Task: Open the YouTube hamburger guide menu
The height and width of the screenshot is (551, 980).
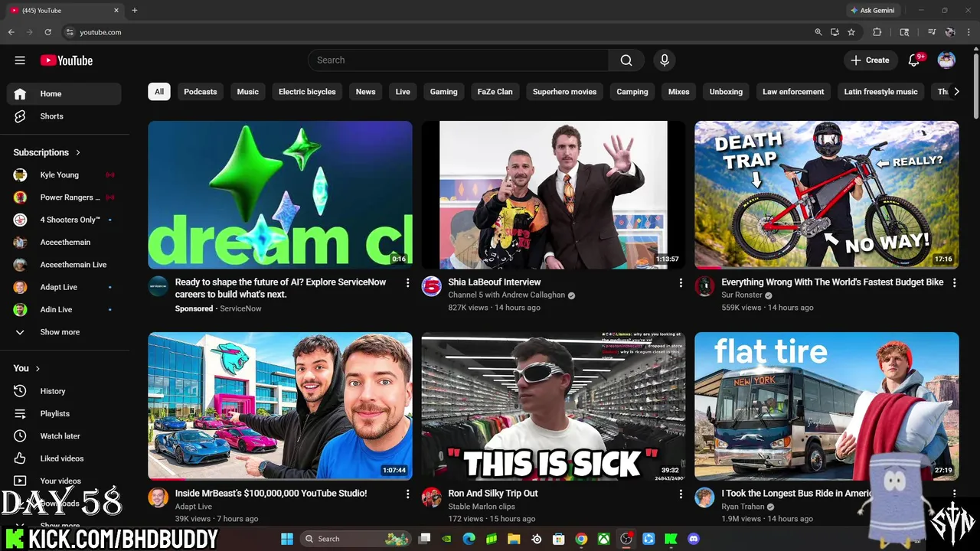Action: pyautogui.click(x=20, y=60)
